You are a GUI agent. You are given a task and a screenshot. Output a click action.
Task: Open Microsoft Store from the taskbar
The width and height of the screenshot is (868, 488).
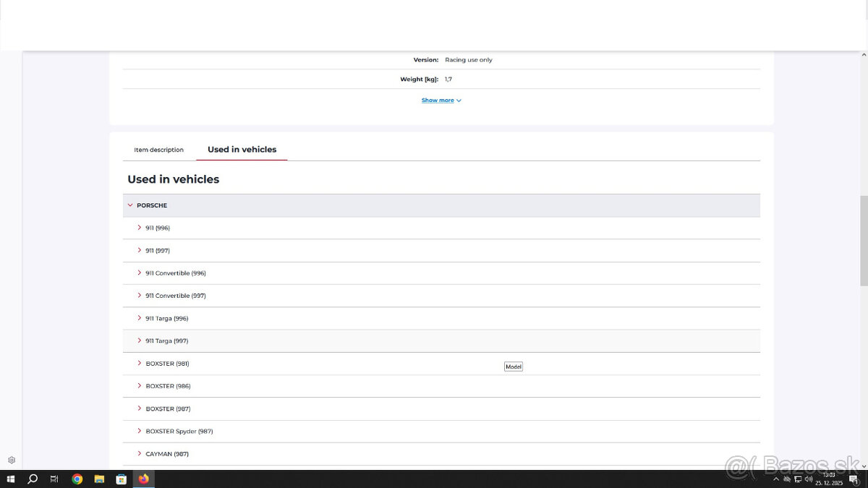122,479
